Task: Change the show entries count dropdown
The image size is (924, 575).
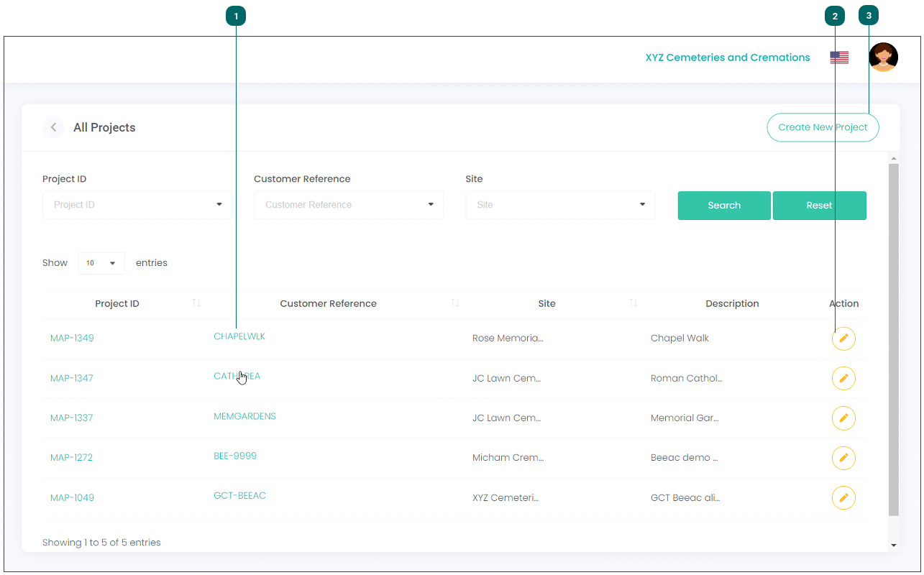Action: pos(101,263)
